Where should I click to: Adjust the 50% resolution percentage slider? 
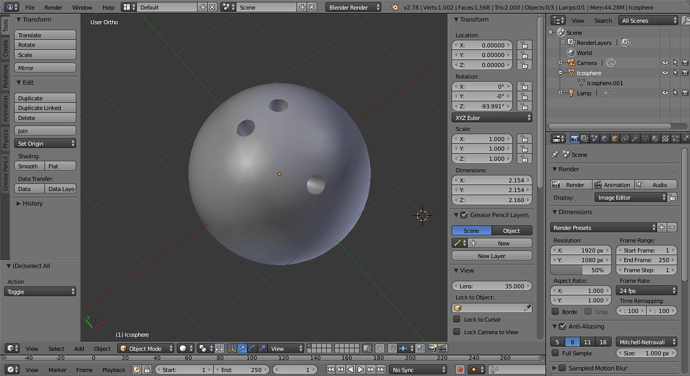point(581,270)
